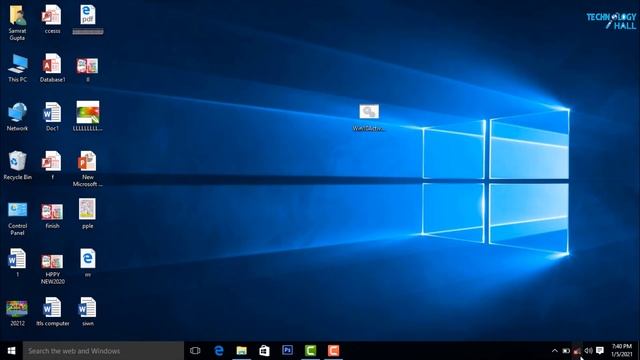640x360 pixels.
Task: Select the Database1 Access file icon
Action: (x=52, y=64)
